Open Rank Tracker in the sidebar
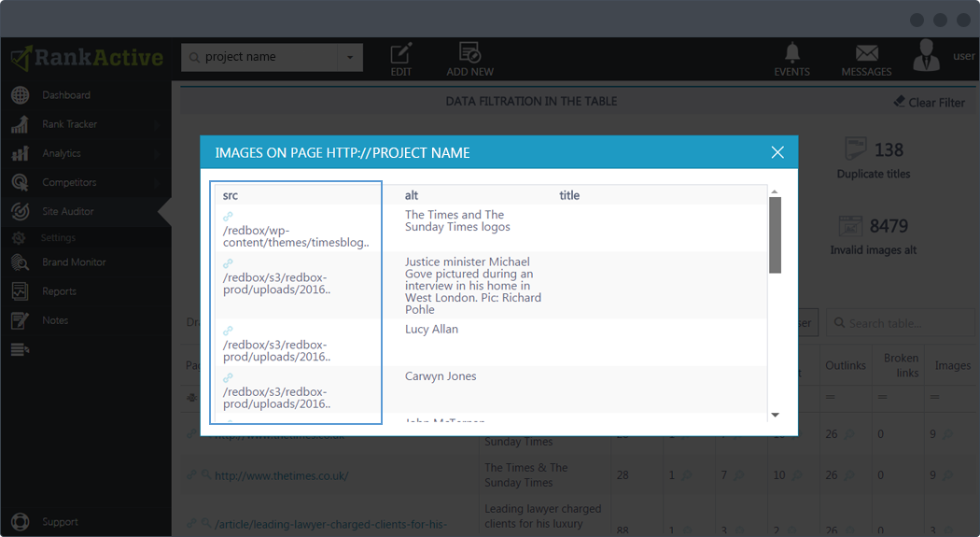 69,124
